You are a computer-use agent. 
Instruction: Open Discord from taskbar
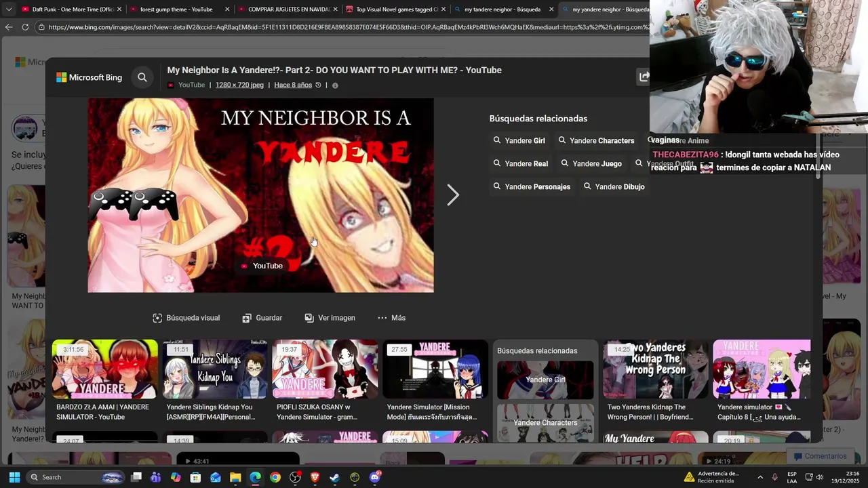pyautogui.click(x=374, y=477)
